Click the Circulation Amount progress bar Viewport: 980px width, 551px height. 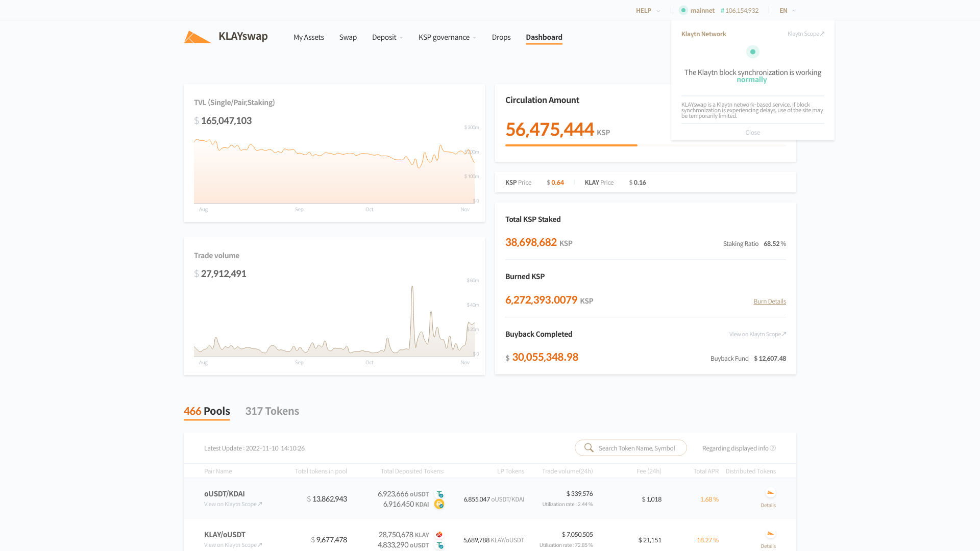tap(645, 145)
